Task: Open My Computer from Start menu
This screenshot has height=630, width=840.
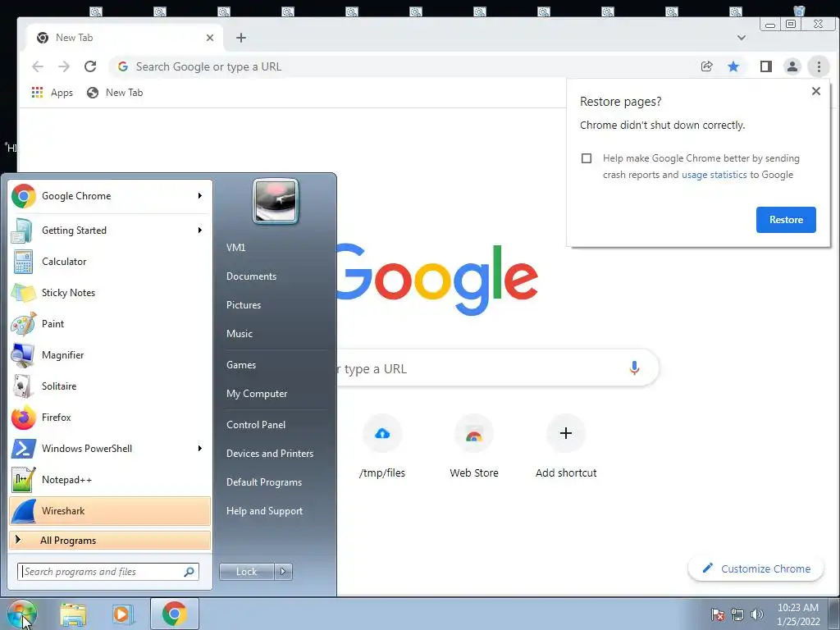Action: pos(257,394)
